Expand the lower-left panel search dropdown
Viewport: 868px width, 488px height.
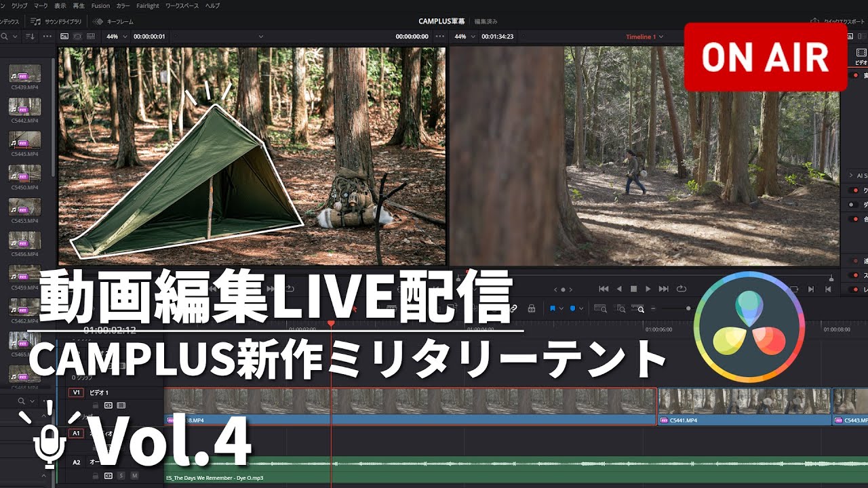(x=31, y=401)
